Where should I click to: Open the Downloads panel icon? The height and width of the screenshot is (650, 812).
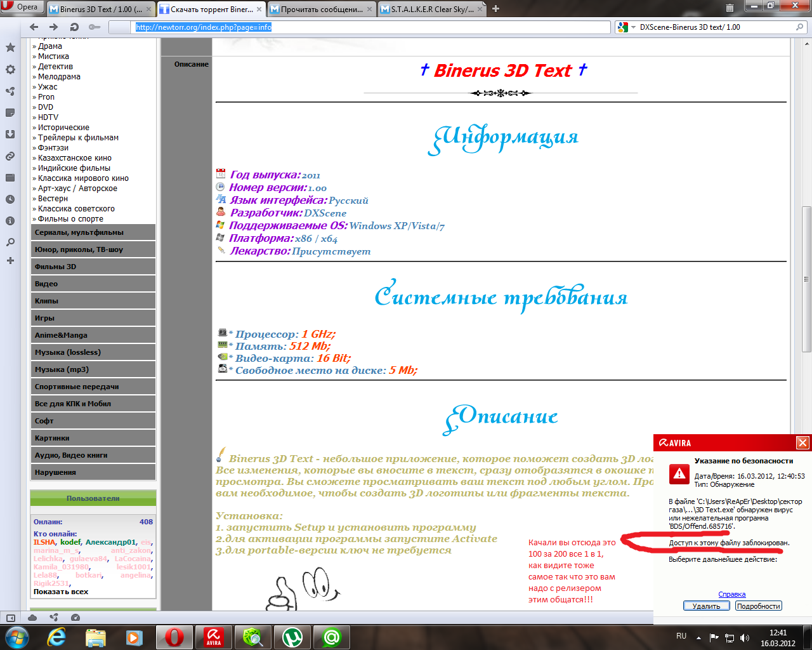coord(10,135)
